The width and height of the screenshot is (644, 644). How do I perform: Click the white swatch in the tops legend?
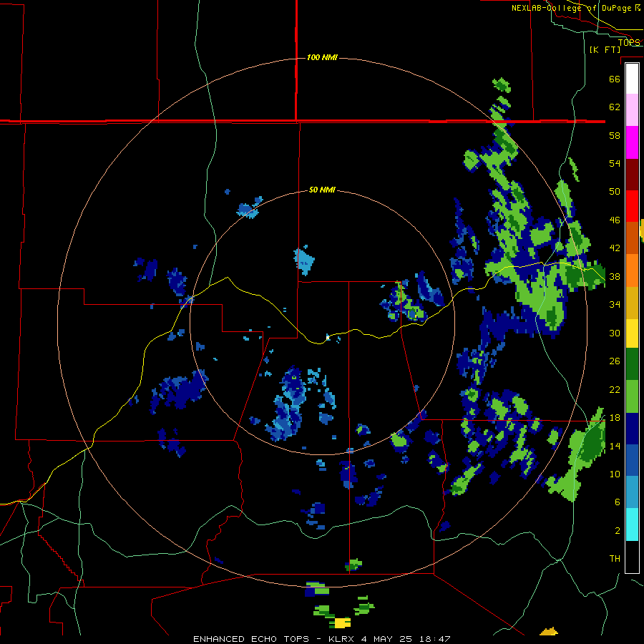(632, 79)
